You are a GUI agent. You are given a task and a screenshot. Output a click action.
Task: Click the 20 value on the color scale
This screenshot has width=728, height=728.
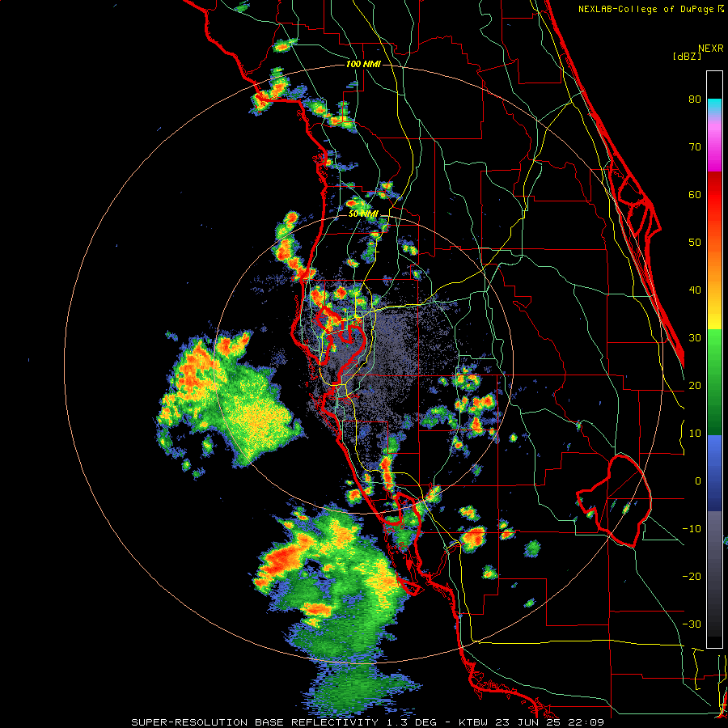(695, 386)
